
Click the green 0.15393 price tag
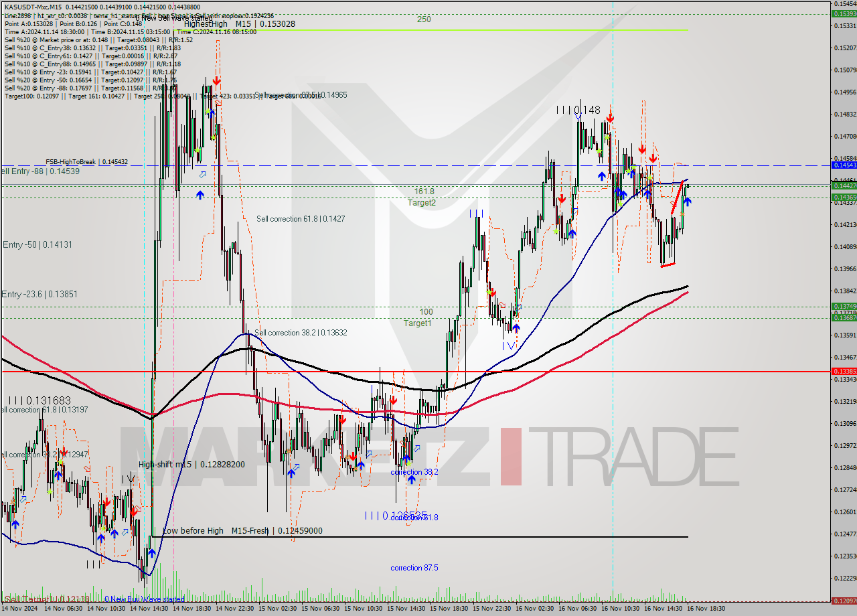click(844, 13)
